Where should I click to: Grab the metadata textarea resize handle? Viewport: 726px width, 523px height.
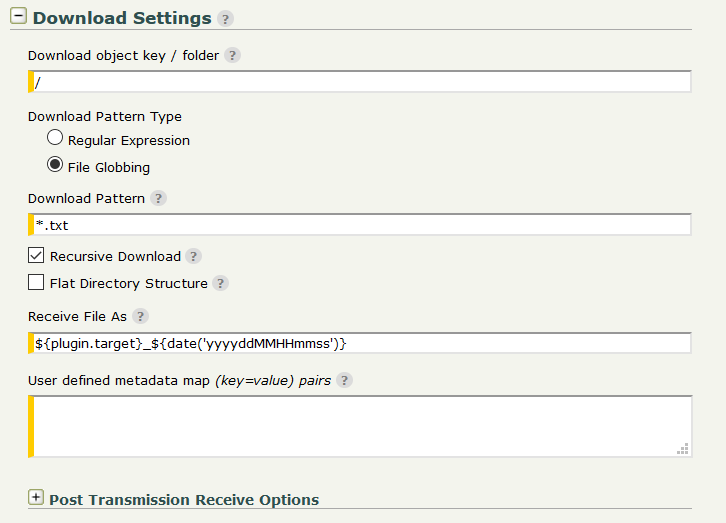(683, 450)
